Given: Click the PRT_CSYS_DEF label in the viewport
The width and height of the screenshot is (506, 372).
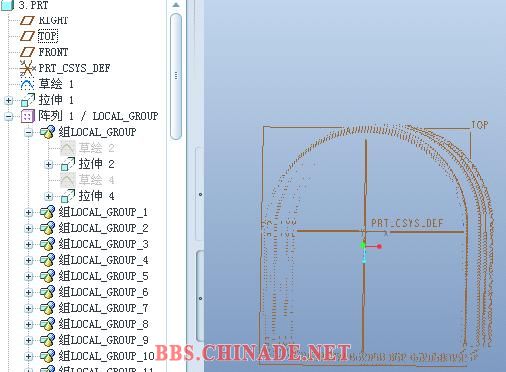Looking at the screenshot, I should pos(407,223).
